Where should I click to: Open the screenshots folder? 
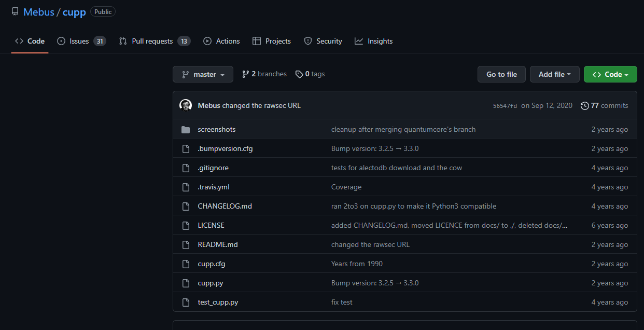(217, 129)
